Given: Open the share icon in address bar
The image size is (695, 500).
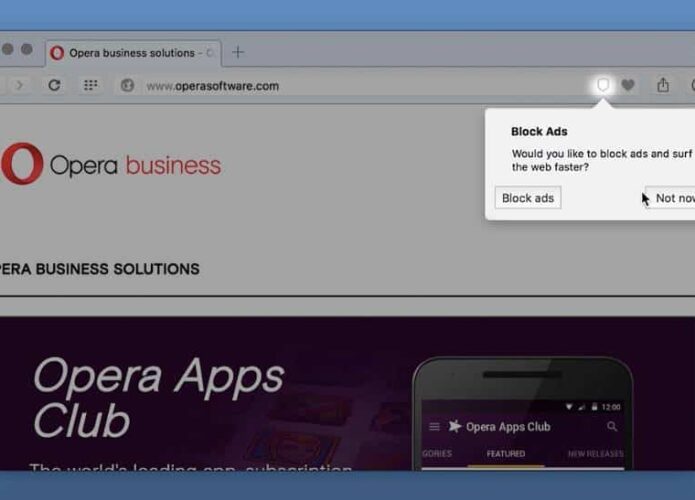Looking at the screenshot, I should click(x=663, y=84).
